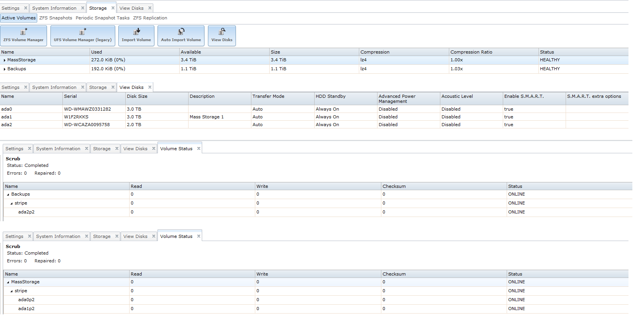Sort disks by Disk Size column header
This screenshot has width=644, height=326.
[x=157, y=99]
